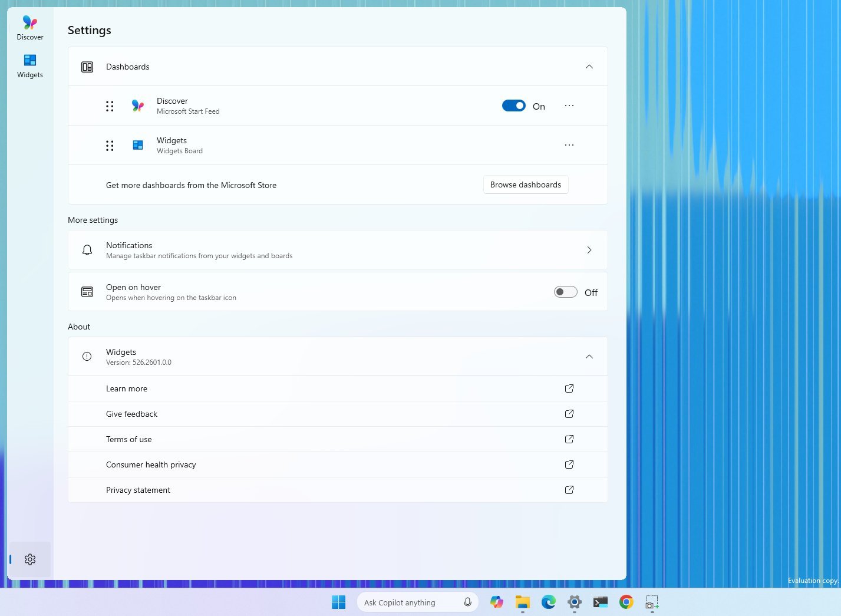Open the Give feedback link
This screenshot has height=616, width=841.
click(x=131, y=414)
